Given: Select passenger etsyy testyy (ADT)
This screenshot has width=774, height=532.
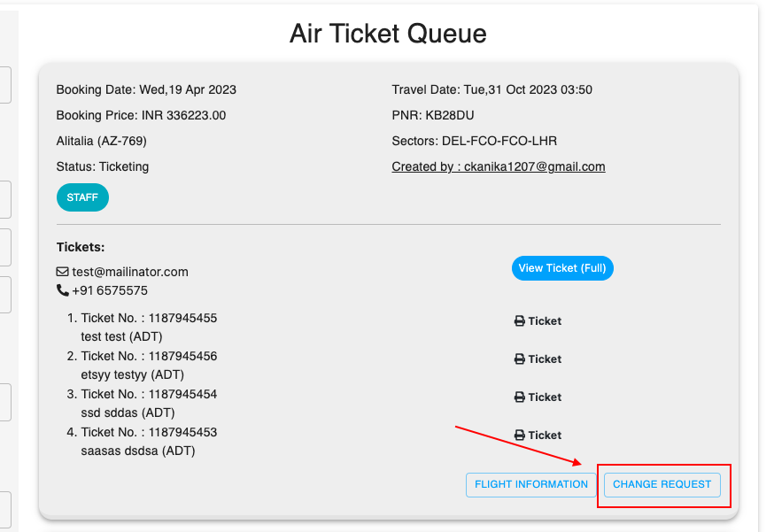Looking at the screenshot, I should [128, 374].
